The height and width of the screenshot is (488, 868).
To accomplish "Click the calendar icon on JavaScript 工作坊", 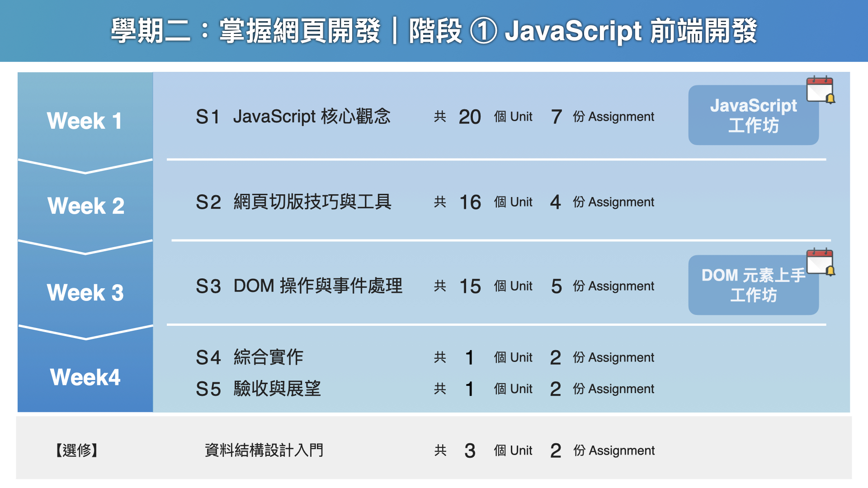I will coord(821,89).
